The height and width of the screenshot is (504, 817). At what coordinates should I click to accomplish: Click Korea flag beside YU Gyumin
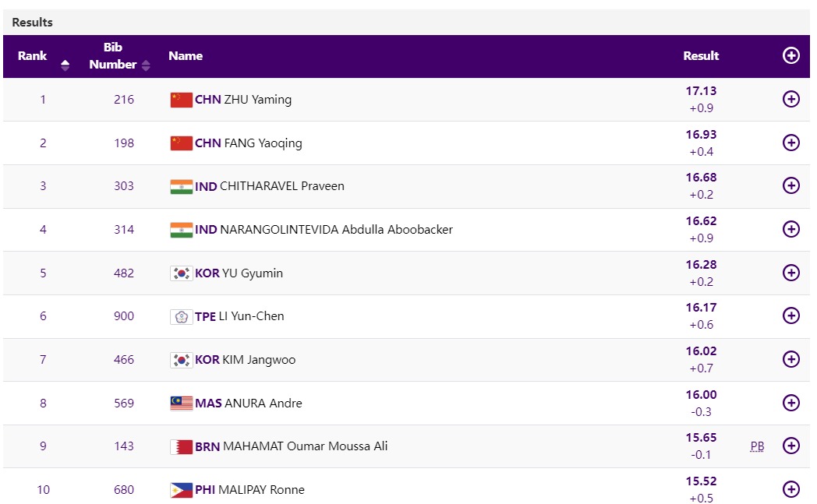click(181, 273)
